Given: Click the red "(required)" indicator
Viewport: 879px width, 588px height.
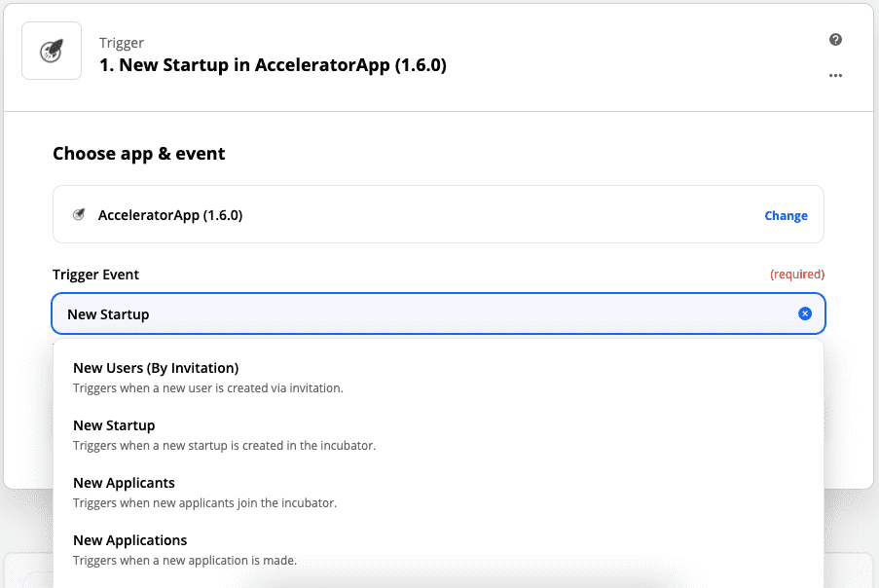Looking at the screenshot, I should point(796,275).
